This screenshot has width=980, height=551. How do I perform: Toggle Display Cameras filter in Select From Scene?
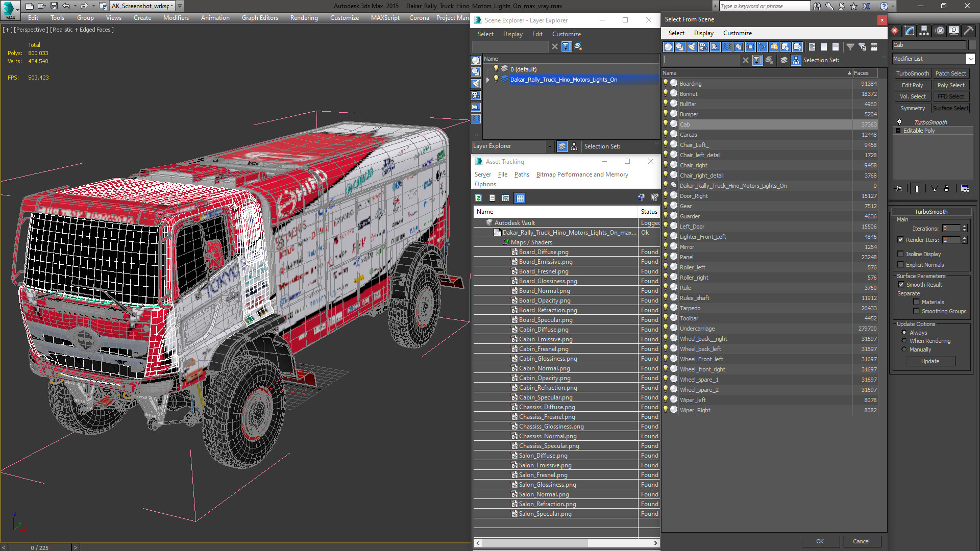click(x=703, y=47)
